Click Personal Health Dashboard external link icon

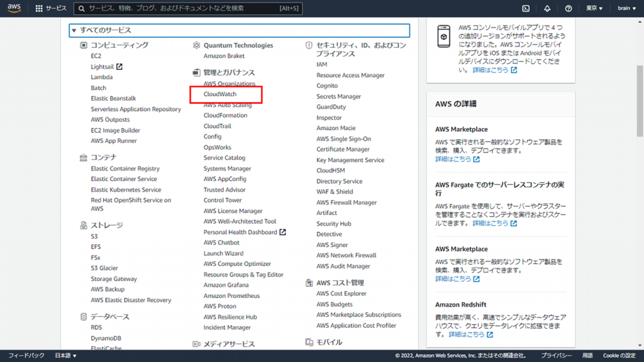click(x=282, y=232)
